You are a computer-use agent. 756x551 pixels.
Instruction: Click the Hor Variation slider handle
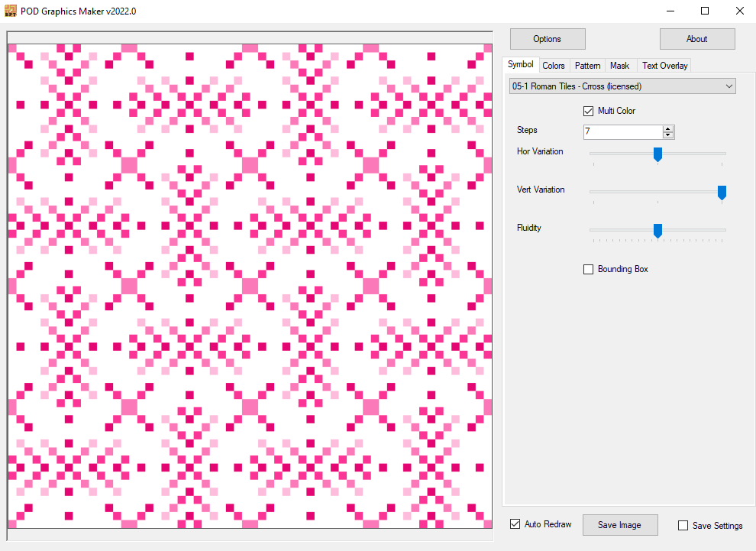(x=657, y=154)
